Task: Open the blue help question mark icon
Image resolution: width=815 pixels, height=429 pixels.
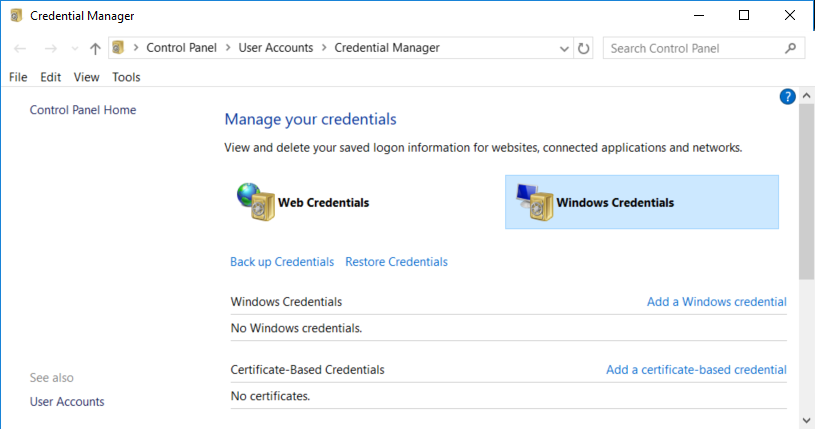Action: coord(787,97)
